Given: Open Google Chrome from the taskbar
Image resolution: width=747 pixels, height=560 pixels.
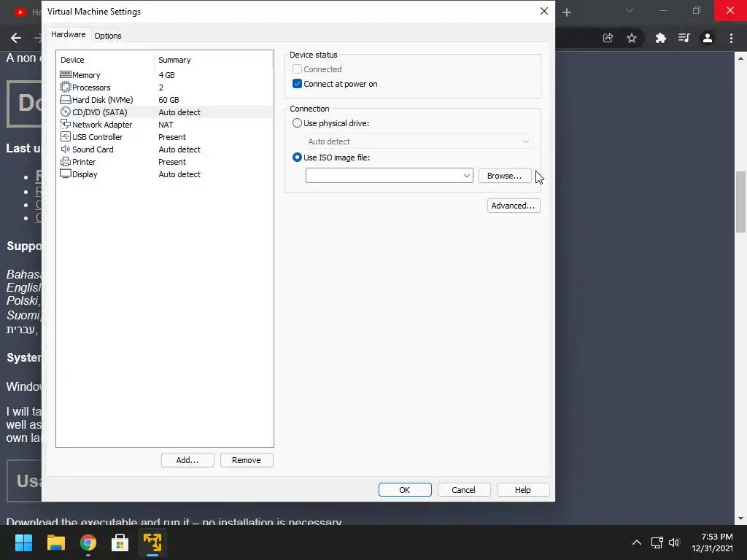Looking at the screenshot, I should point(88,542).
